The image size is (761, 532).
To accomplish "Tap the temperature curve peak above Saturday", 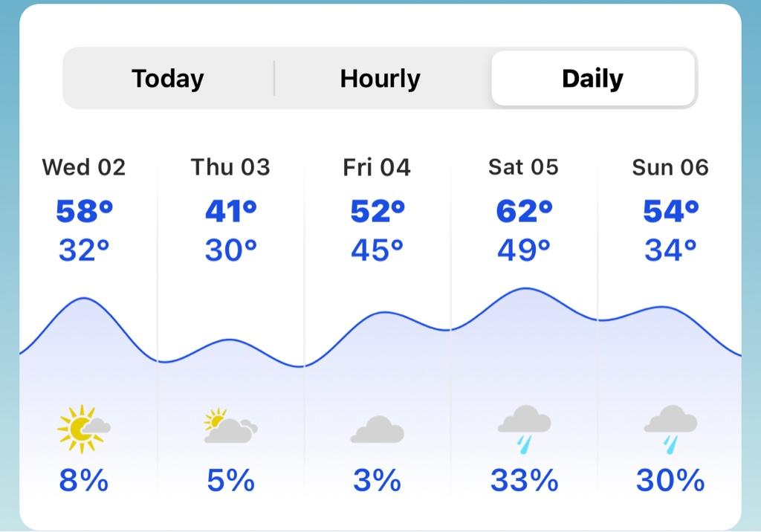I will pos(525,289).
